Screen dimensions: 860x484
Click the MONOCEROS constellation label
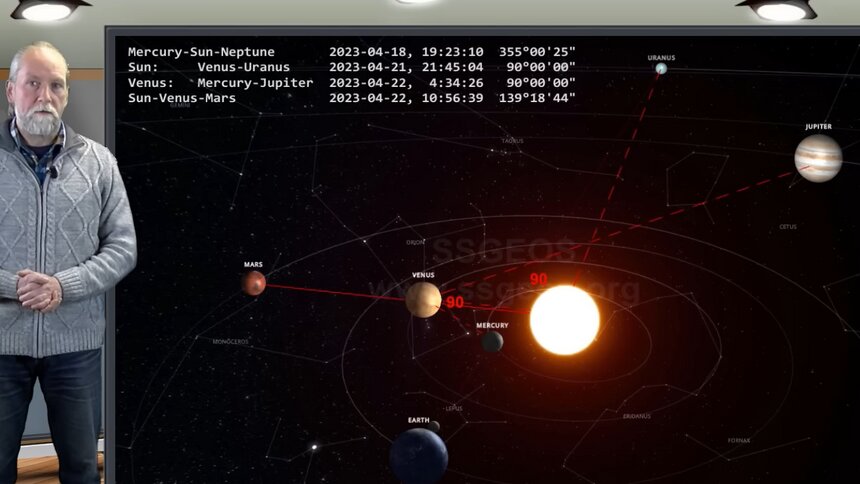(230, 342)
